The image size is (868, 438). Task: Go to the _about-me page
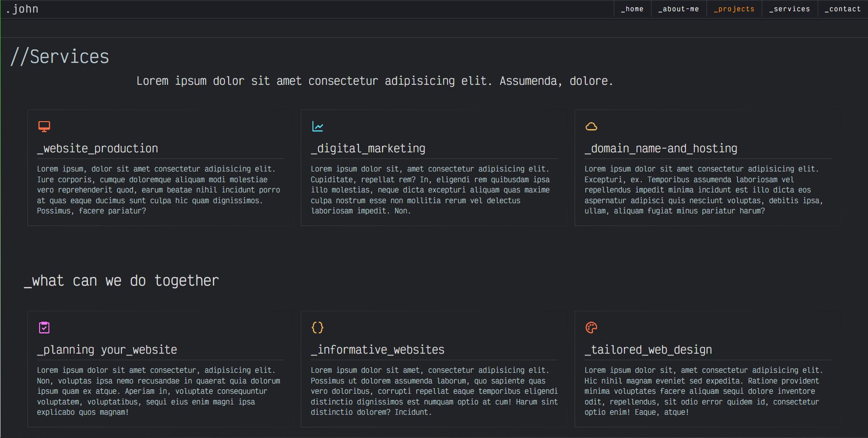click(x=678, y=9)
